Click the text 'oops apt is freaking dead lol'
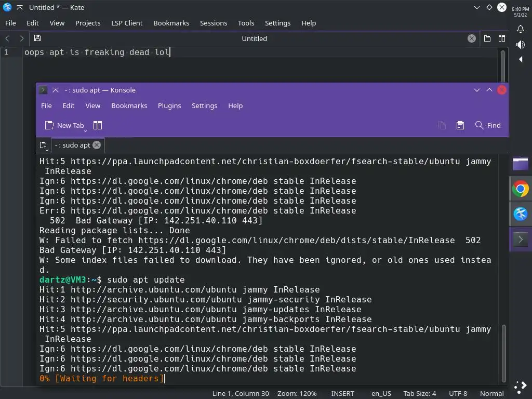 (x=97, y=52)
